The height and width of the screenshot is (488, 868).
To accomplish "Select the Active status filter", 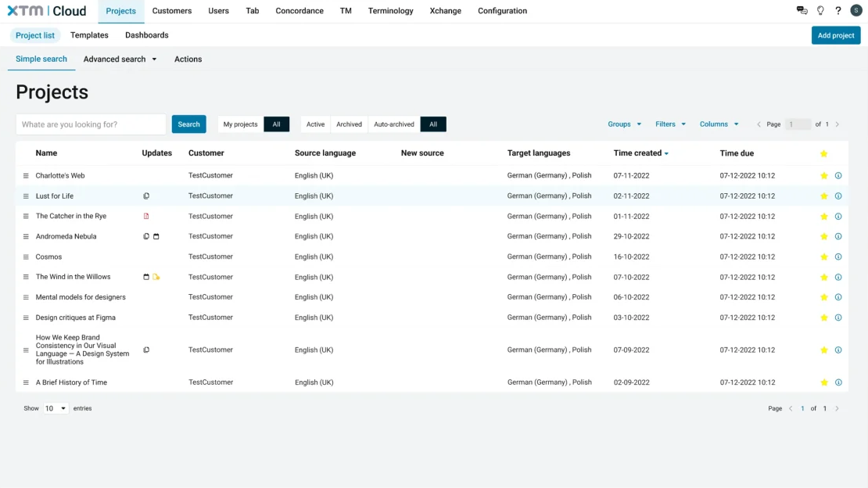I will [x=316, y=124].
